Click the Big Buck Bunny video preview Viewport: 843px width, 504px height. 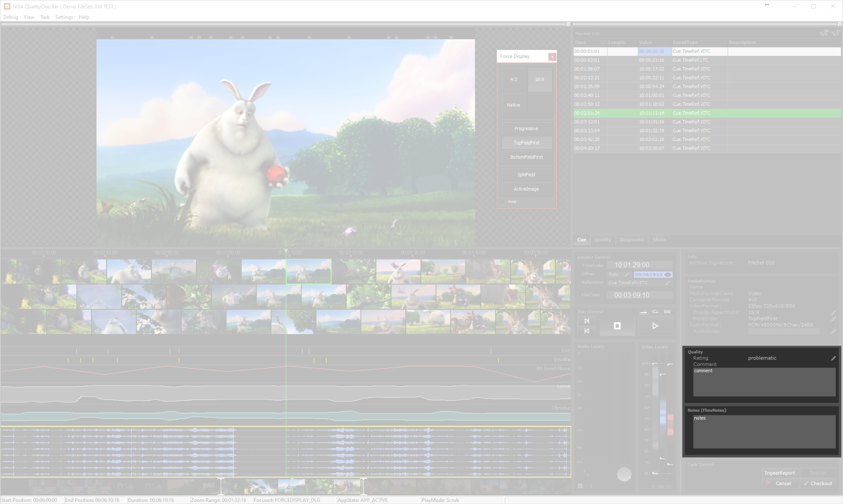click(285, 143)
